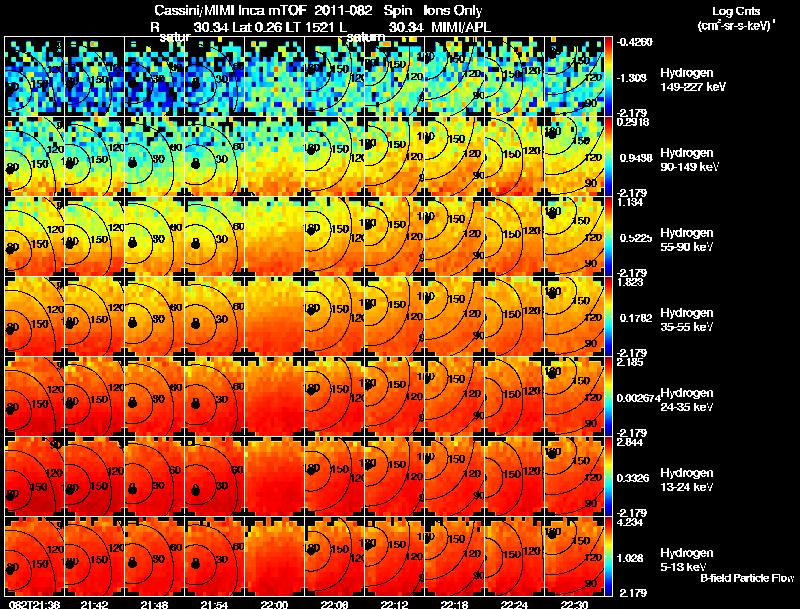Screen dimensions: 800x609
Task: Click the '22:12' time axis label
Action: click(394, 604)
